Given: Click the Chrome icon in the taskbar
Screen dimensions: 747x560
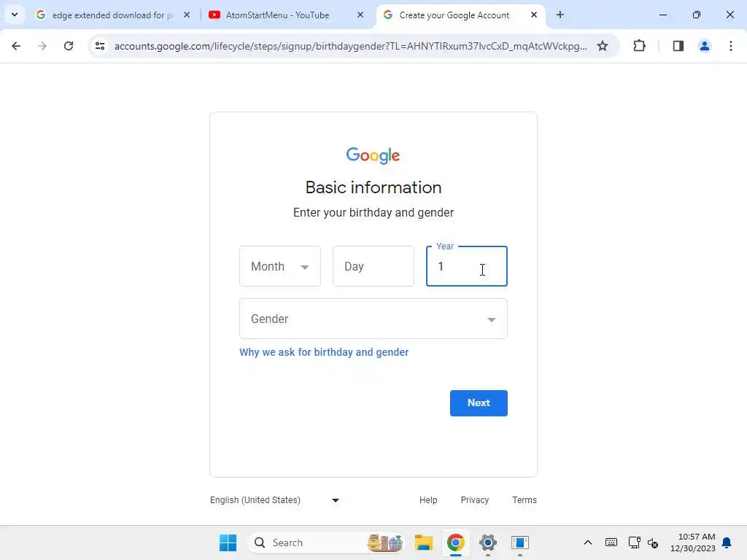Looking at the screenshot, I should click(x=456, y=542).
